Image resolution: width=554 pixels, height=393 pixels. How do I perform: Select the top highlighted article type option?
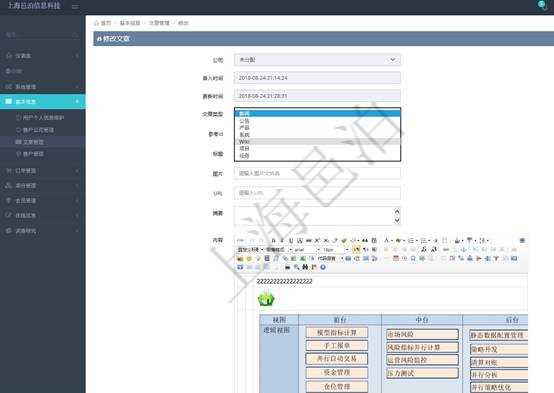click(317, 113)
